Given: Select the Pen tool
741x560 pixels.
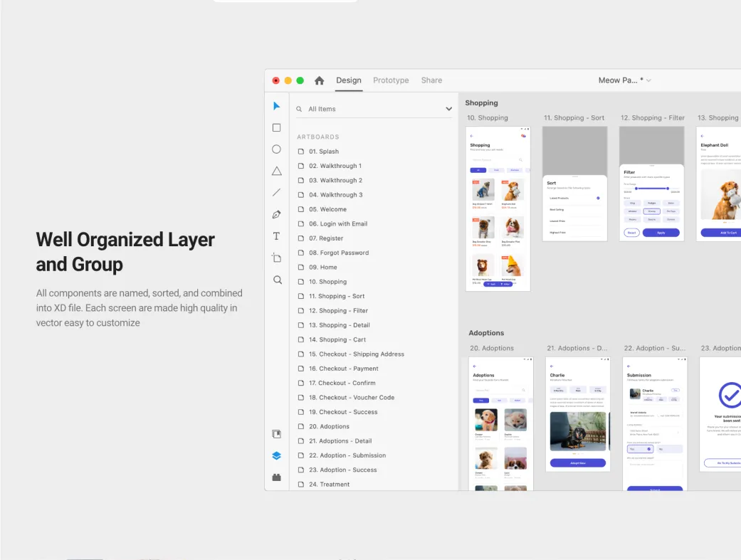Looking at the screenshot, I should tap(277, 214).
